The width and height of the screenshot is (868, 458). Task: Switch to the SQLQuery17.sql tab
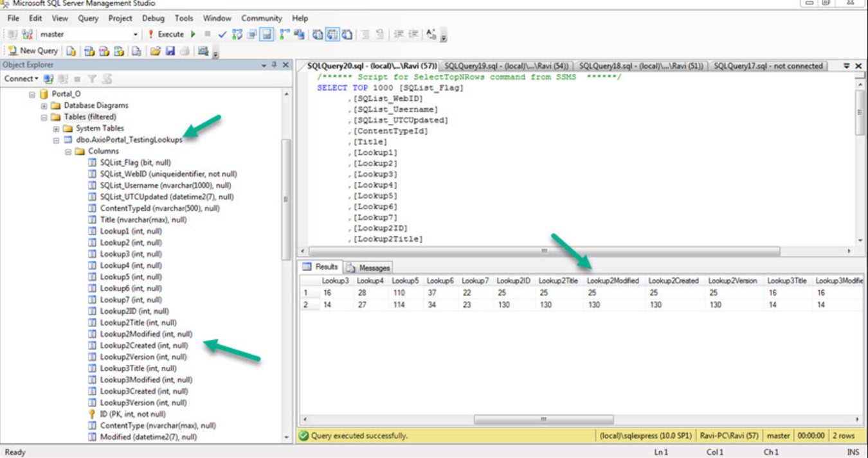[x=768, y=66]
